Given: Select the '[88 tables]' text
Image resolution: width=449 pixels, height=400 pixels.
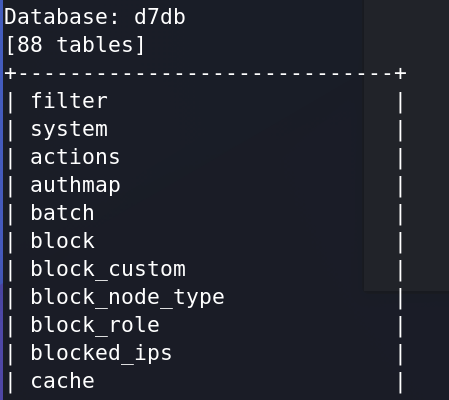Looking at the screenshot, I should coord(75,45).
